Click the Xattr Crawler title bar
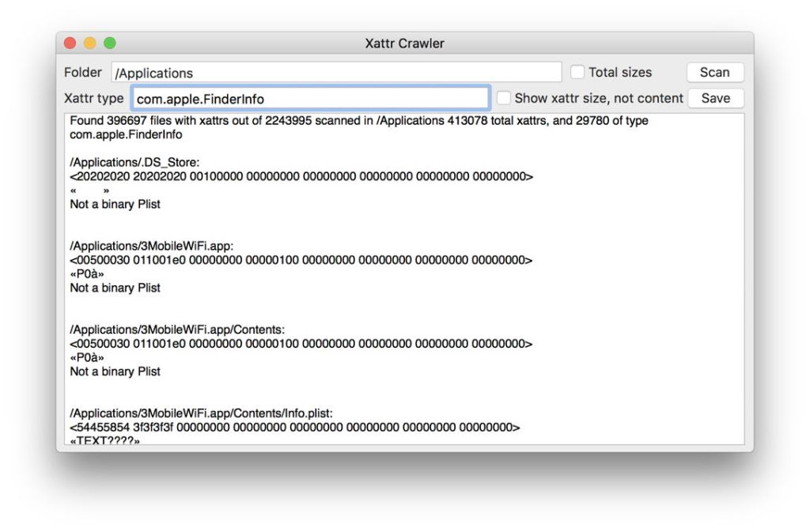 pos(404,43)
